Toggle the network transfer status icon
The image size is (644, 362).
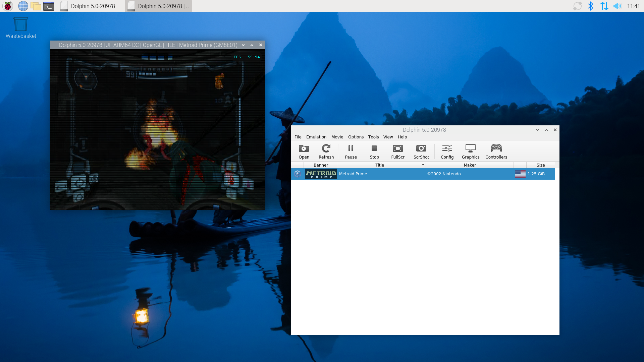point(605,6)
